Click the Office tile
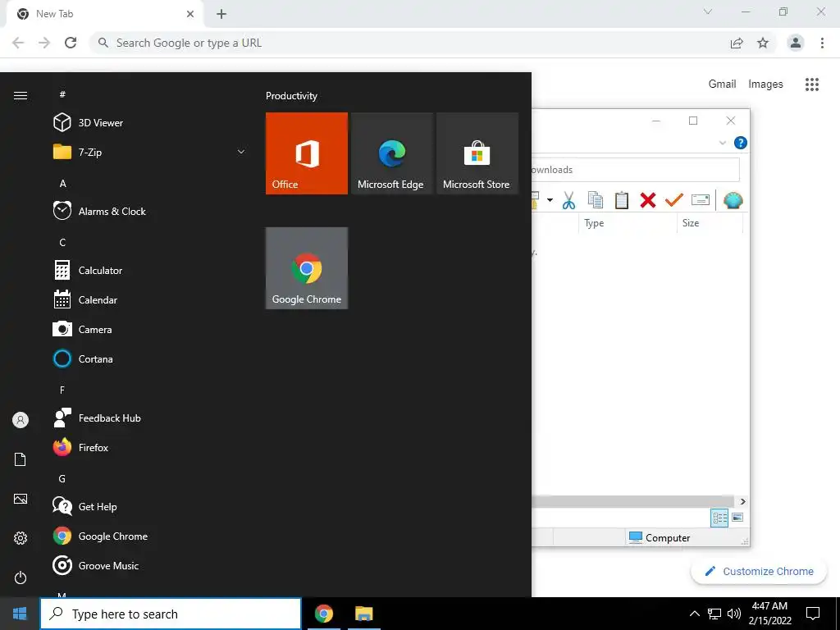This screenshot has width=840, height=630. pyautogui.click(x=307, y=153)
